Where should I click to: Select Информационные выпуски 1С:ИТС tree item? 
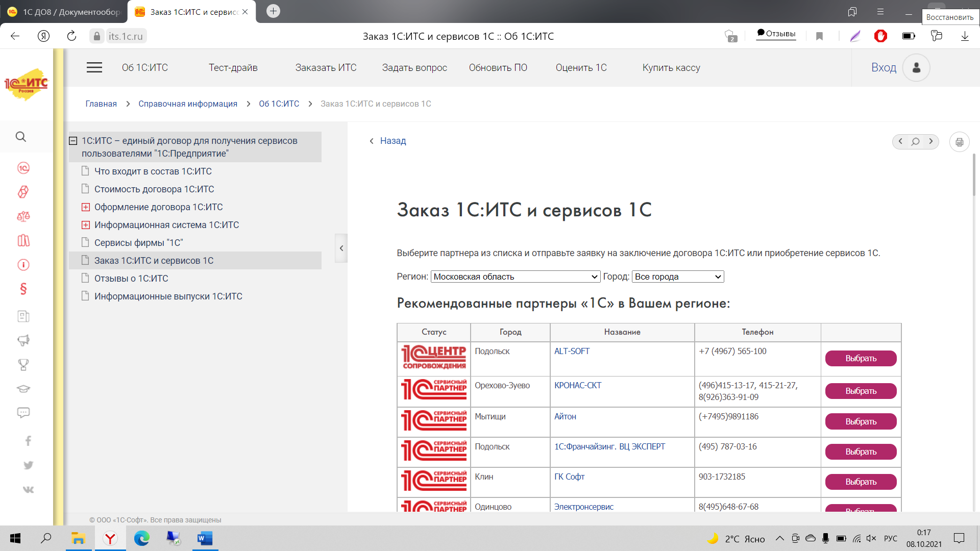pyautogui.click(x=168, y=296)
